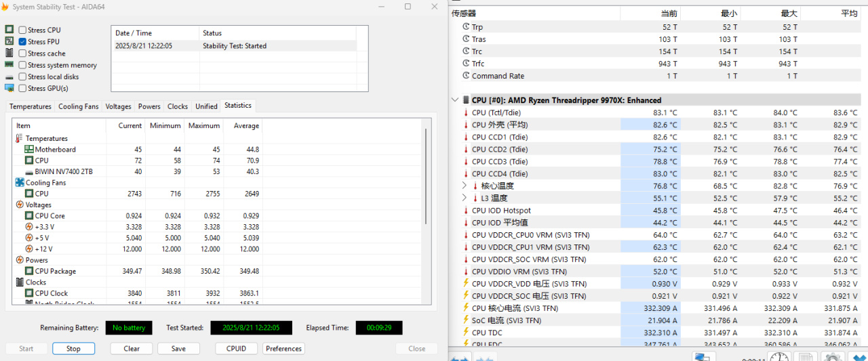Click the Stress local disks drive icon
868x361 pixels.
9,77
